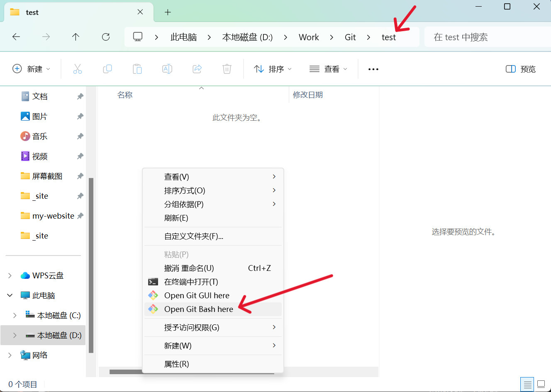Expand the 本地磁盘 (C:) node
This screenshot has height=392, width=551.
pos(15,315)
